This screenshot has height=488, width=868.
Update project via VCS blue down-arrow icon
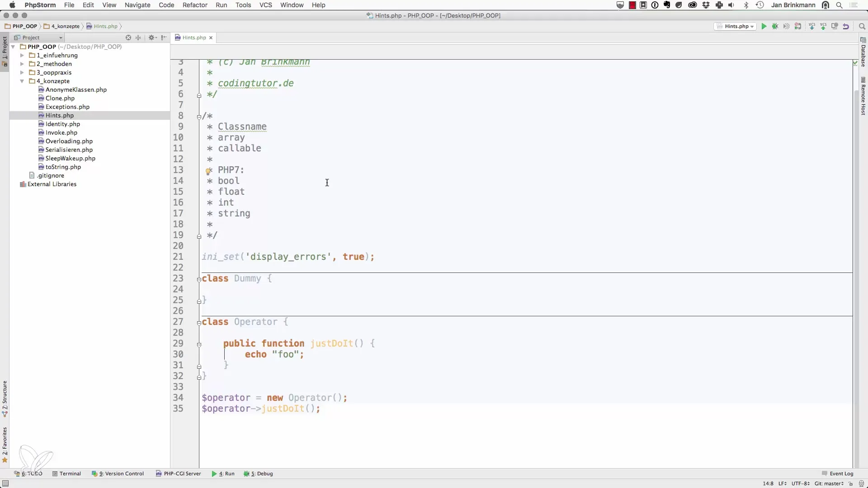(812, 27)
